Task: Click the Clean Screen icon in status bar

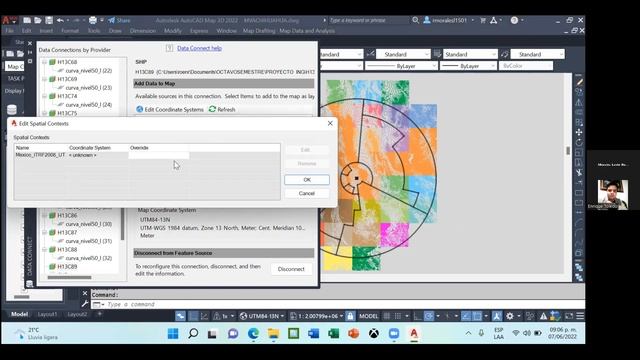Action: click(569, 316)
